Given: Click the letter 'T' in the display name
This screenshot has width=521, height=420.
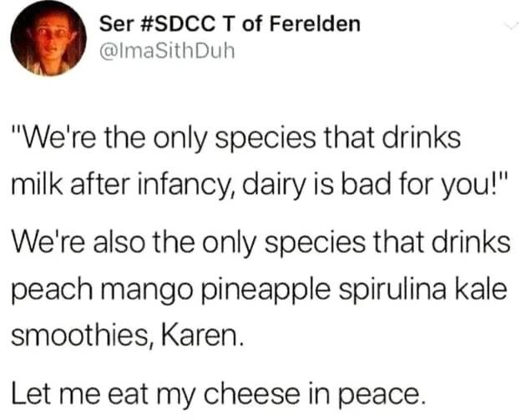Looking at the screenshot, I should pos(230,24).
